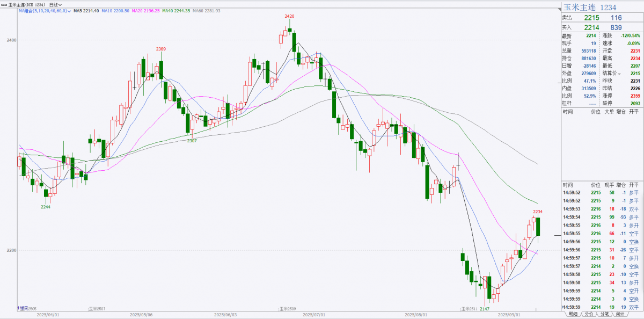Click the 2025/07/01 date on time axis
Viewport: 644px width, 319px height.
coord(315,315)
